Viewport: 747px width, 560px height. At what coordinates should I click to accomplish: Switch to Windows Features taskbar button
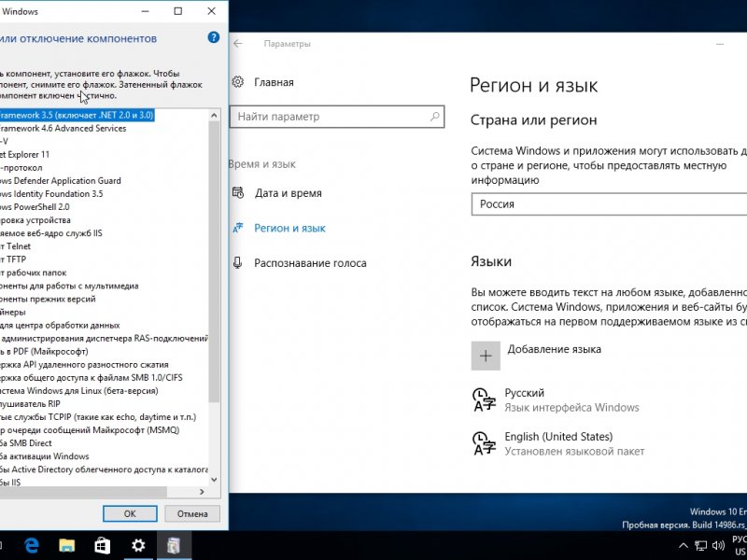(x=174, y=545)
